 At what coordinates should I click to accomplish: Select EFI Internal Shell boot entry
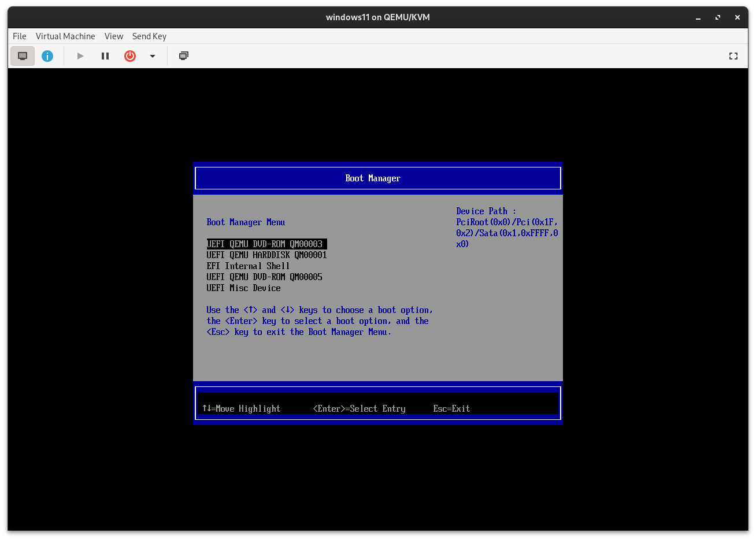coord(248,266)
